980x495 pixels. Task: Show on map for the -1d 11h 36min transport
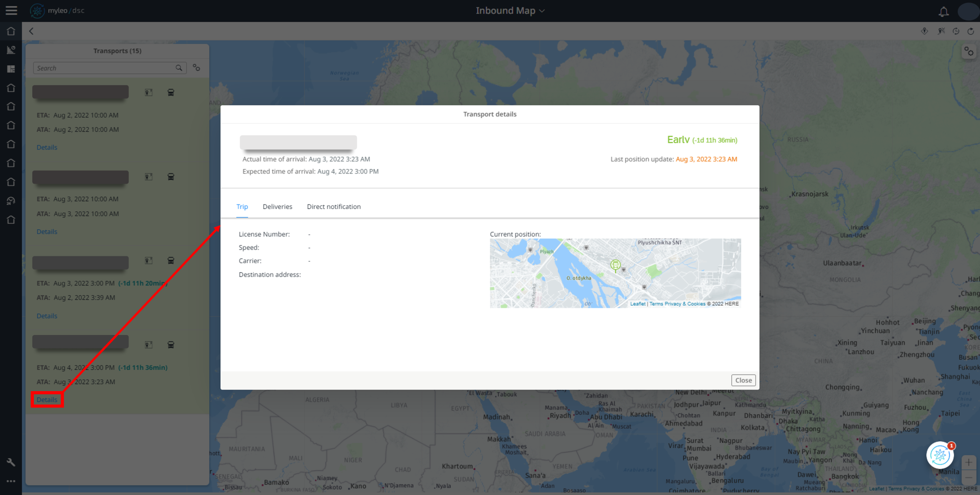click(148, 345)
